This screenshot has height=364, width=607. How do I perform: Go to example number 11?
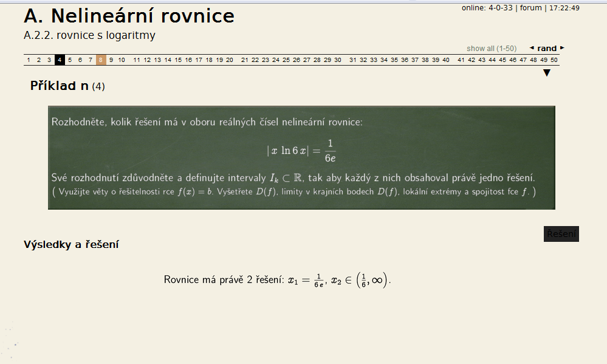137,60
